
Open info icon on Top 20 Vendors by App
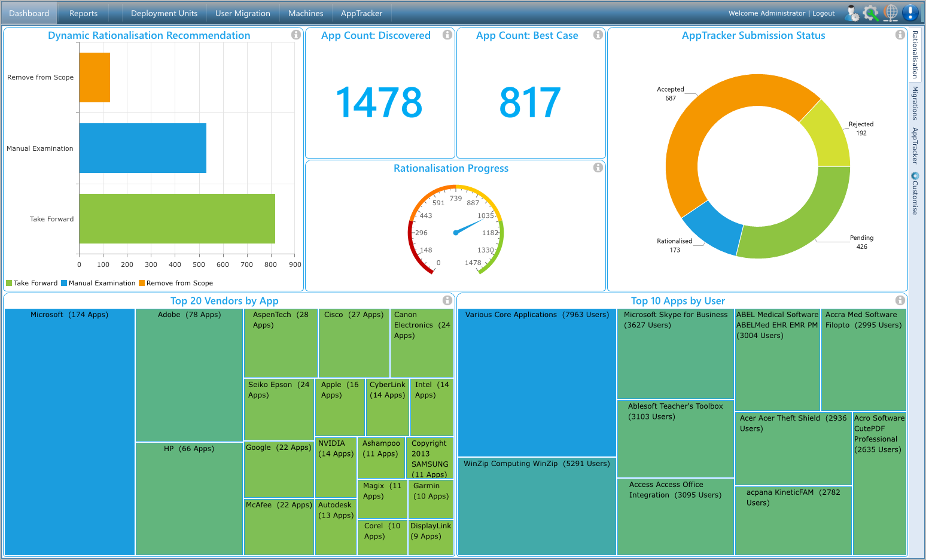click(447, 300)
